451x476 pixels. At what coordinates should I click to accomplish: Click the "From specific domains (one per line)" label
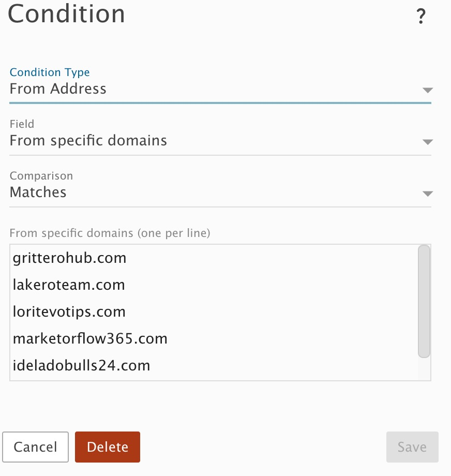click(110, 233)
